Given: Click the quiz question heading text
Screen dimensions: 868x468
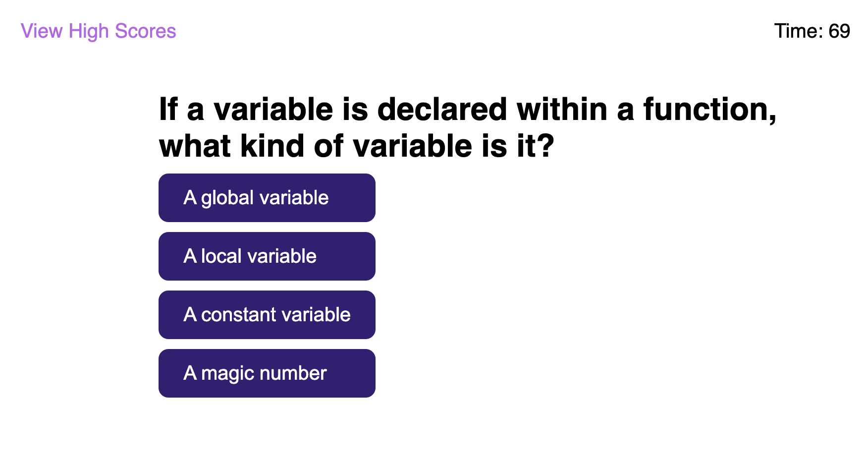Looking at the screenshot, I should pos(467,127).
